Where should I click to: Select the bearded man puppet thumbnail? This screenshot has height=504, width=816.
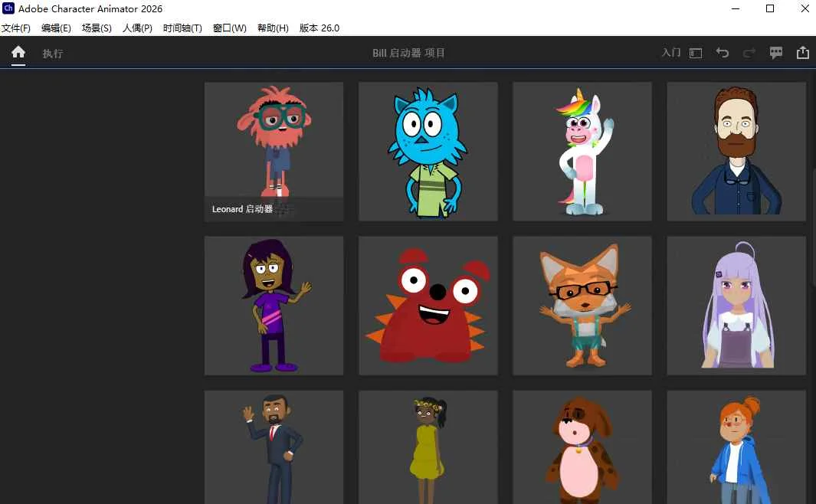click(736, 152)
